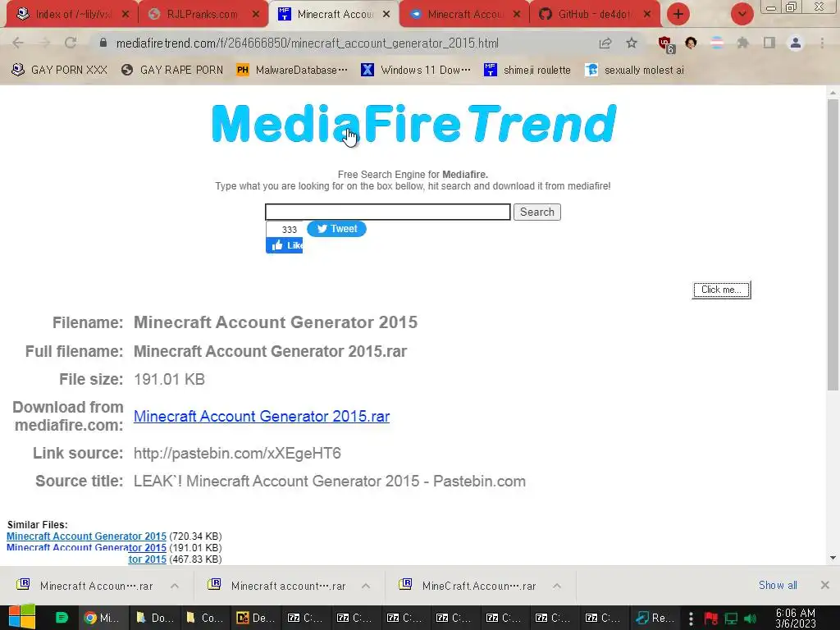Open the clock showing 6:06 AM

[796, 618]
